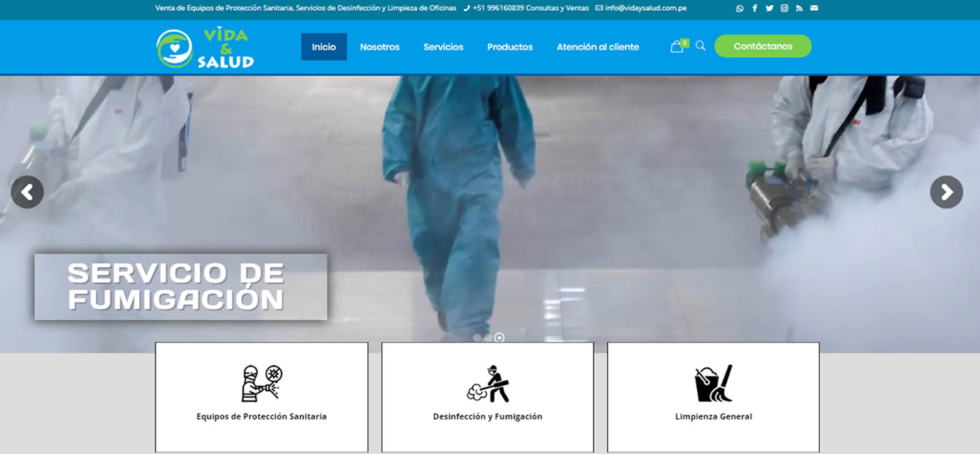
Task: Visit the Facebook page via top icon
Action: pos(755,8)
